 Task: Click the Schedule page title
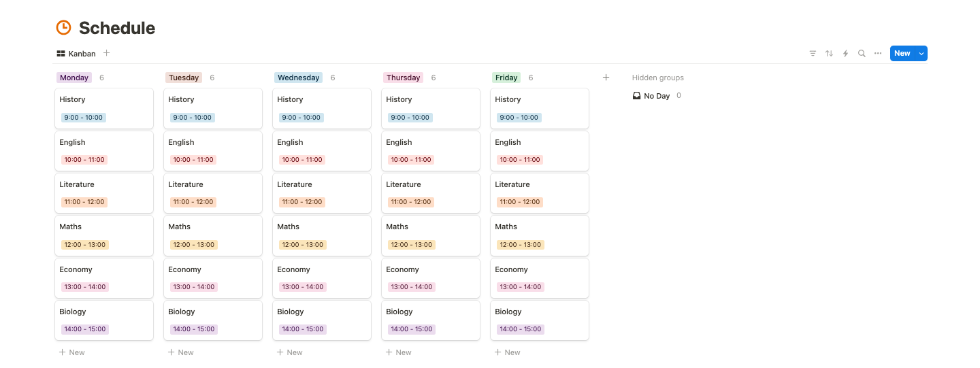tap(117, 28)
